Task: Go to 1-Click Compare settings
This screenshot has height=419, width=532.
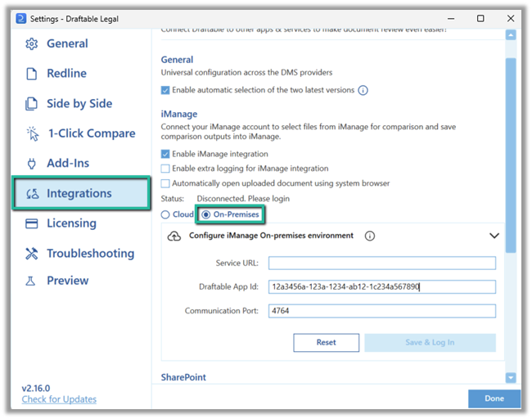Action: (92, 133)
